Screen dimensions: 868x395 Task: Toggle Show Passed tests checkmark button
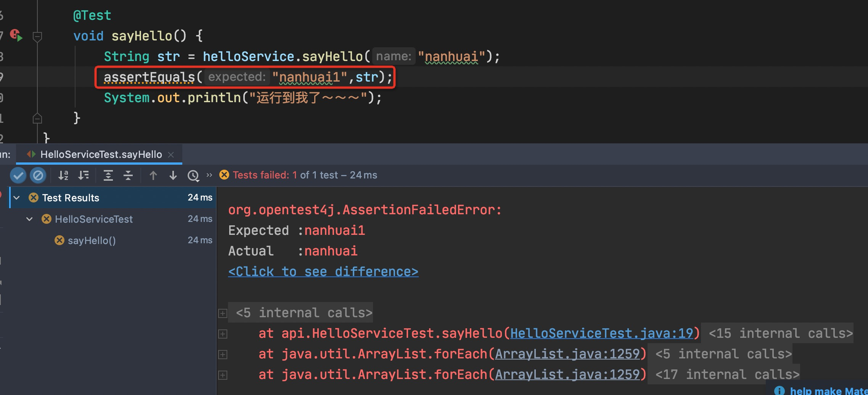click(18, 175)
